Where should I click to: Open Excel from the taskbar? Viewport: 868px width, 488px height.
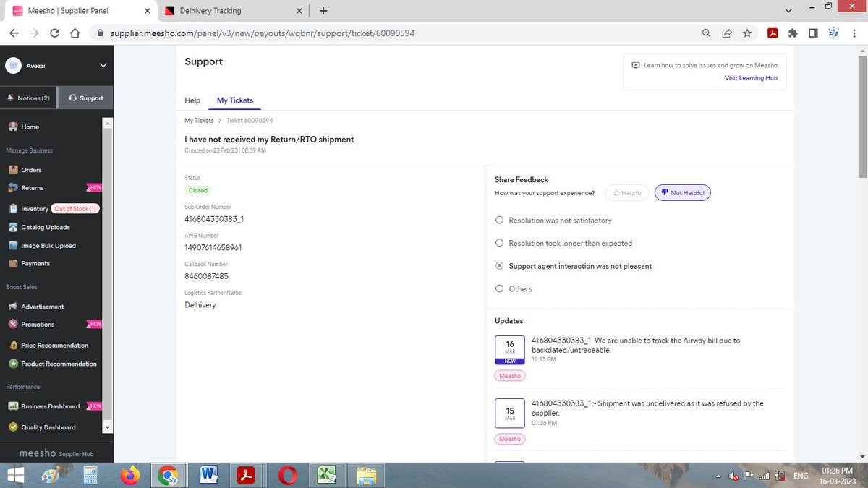pos(326,475)
